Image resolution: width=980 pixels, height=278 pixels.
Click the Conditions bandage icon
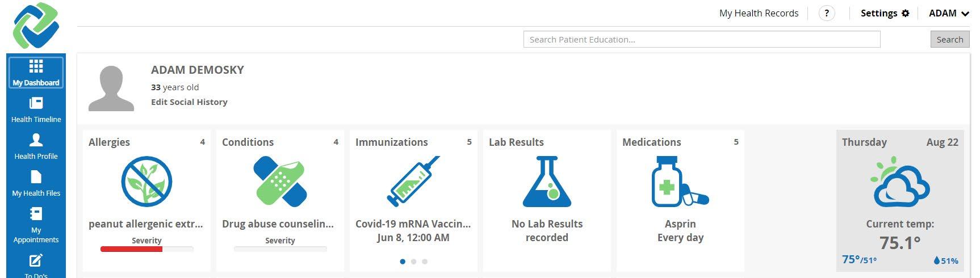[280, 182]
